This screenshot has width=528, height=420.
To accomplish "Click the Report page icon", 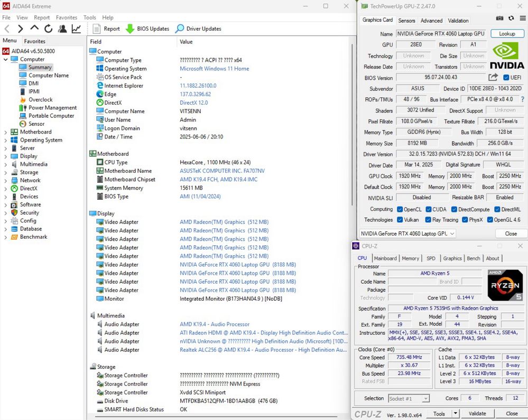I will pos(97,29).
